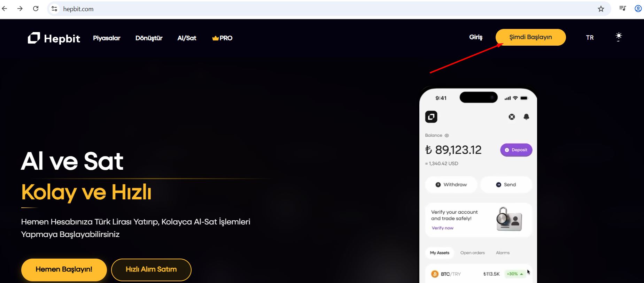
Task: Reload the page
Action: coord(36,9)
